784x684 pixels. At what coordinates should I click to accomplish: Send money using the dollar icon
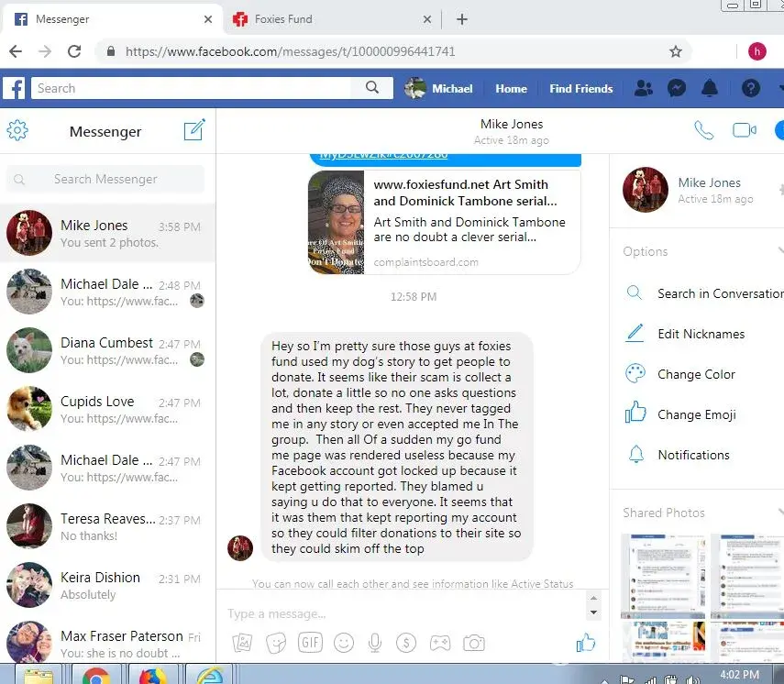tap(407, 643)
